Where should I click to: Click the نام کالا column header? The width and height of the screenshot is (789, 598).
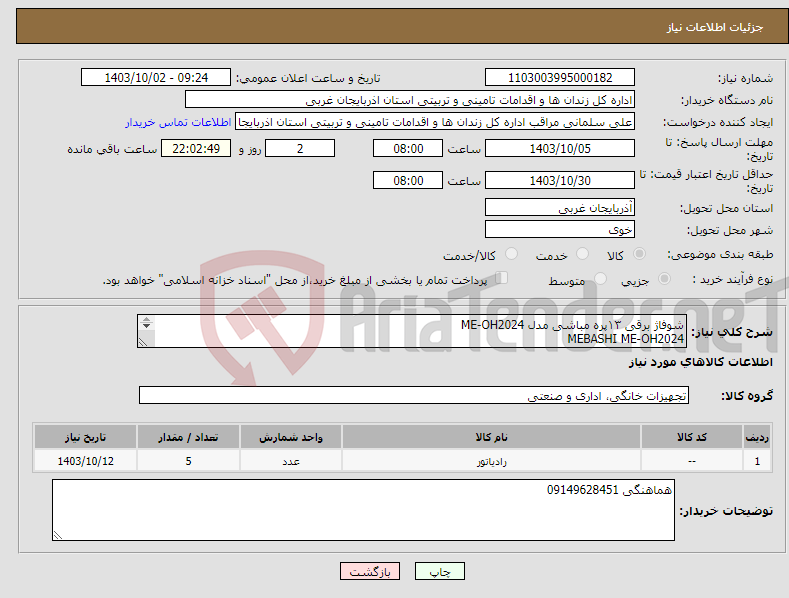click(491, 437)
